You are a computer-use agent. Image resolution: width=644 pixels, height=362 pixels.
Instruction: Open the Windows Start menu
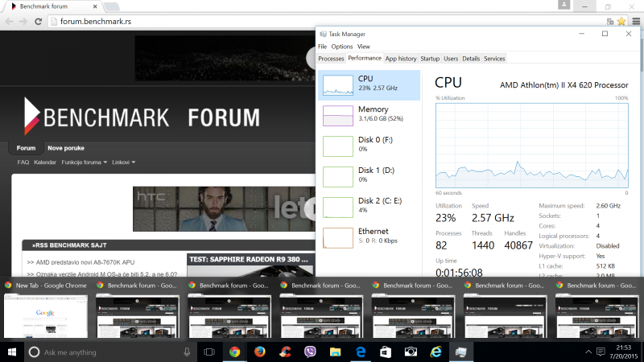[x=12, y=352]
